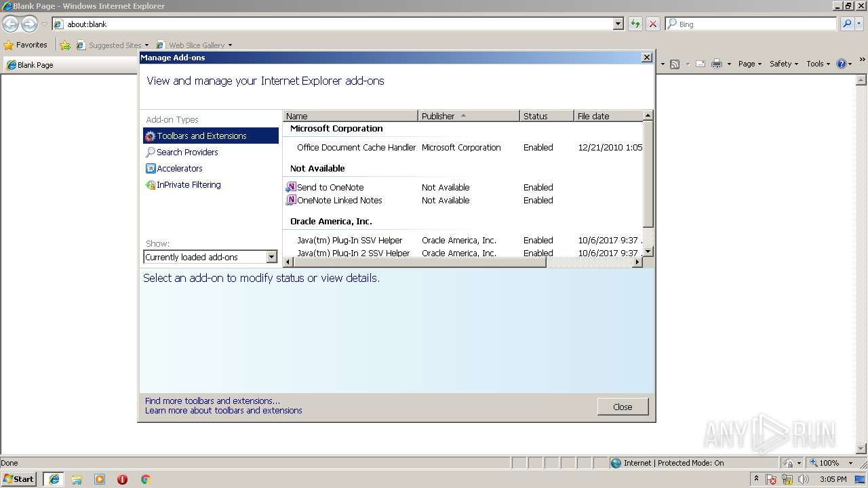Click the 100% zoom level button
868x488 pixels.
point(824,463)
